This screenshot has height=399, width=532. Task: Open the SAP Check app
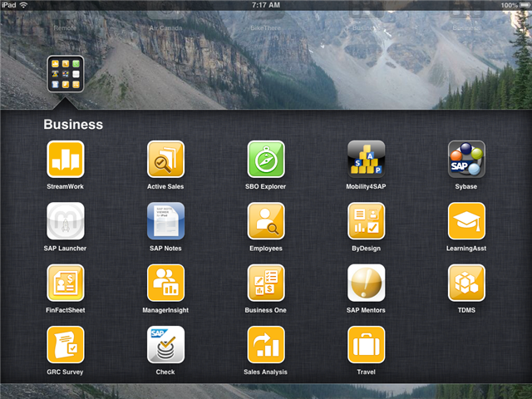[x=165, y=344]
